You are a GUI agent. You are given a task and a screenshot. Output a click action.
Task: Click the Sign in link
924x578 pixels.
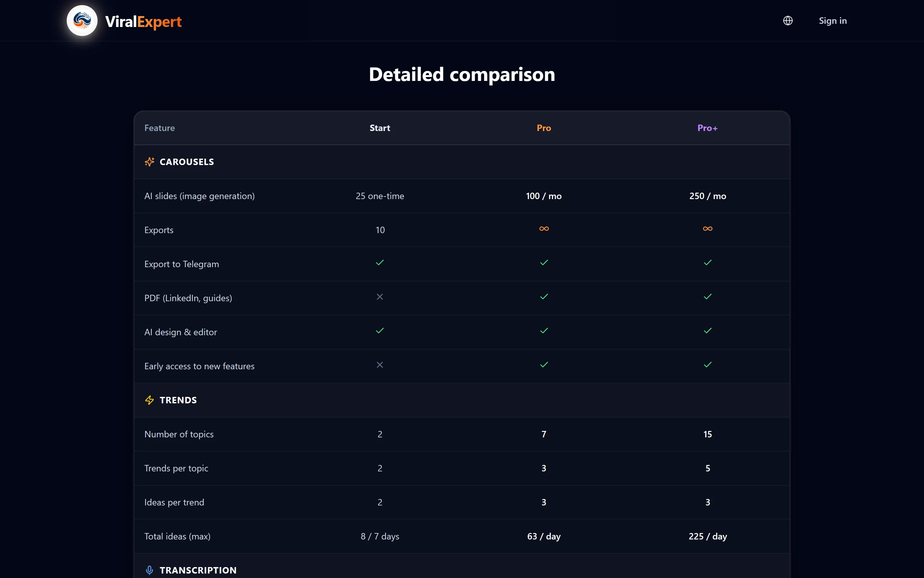(833, 21)
